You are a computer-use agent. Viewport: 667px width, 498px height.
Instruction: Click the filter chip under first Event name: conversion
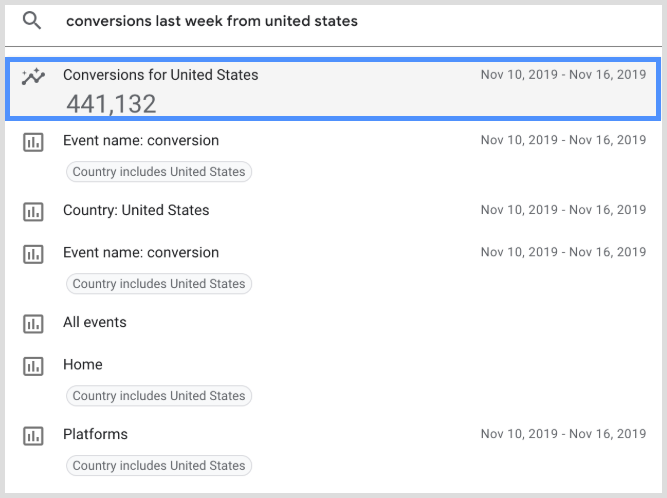159,172
